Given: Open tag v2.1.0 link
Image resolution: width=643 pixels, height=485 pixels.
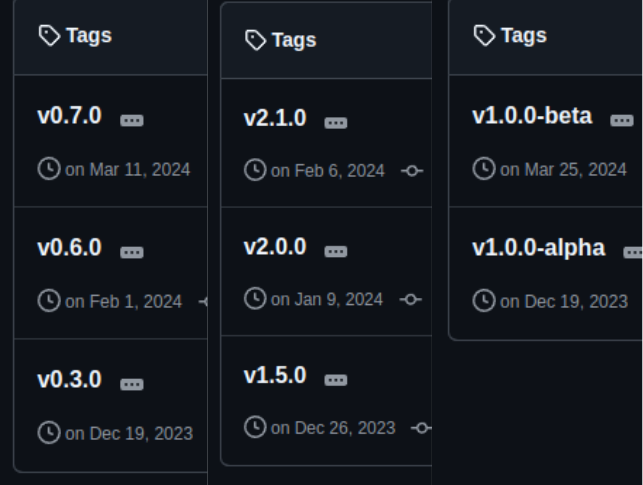Looking at the screenshot, I should 275,118.
